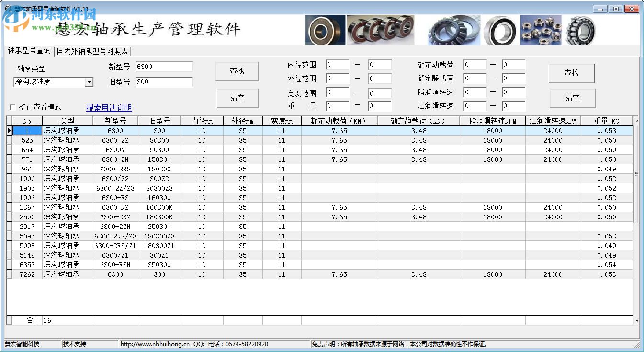Click the left 查找 search button

[237, 71]
